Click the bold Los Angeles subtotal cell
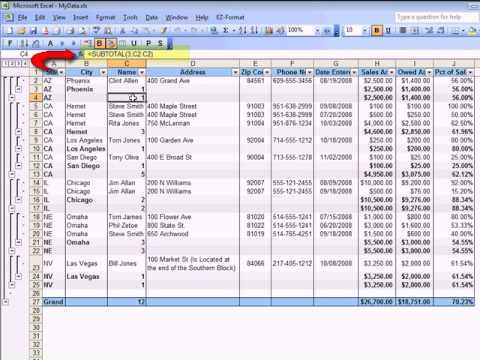The width and height of the screenshot is (480, 360). pos(86,149)
